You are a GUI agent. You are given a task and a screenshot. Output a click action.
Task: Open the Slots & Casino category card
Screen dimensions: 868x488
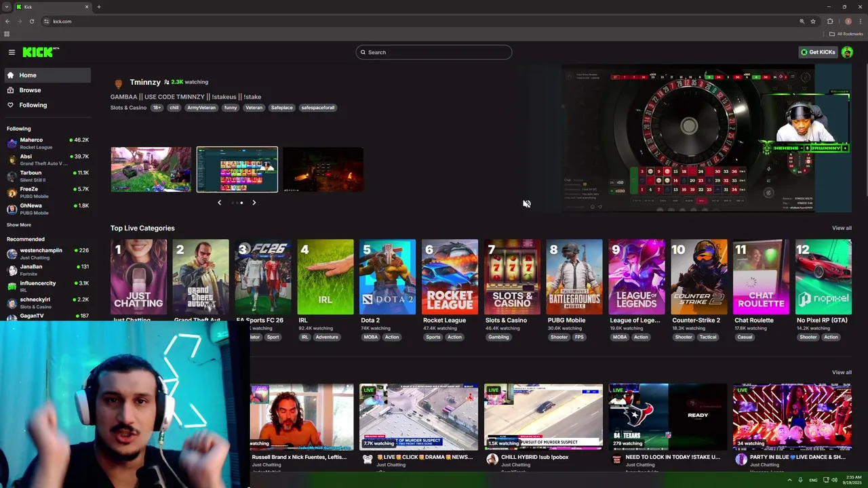(512, 277)
